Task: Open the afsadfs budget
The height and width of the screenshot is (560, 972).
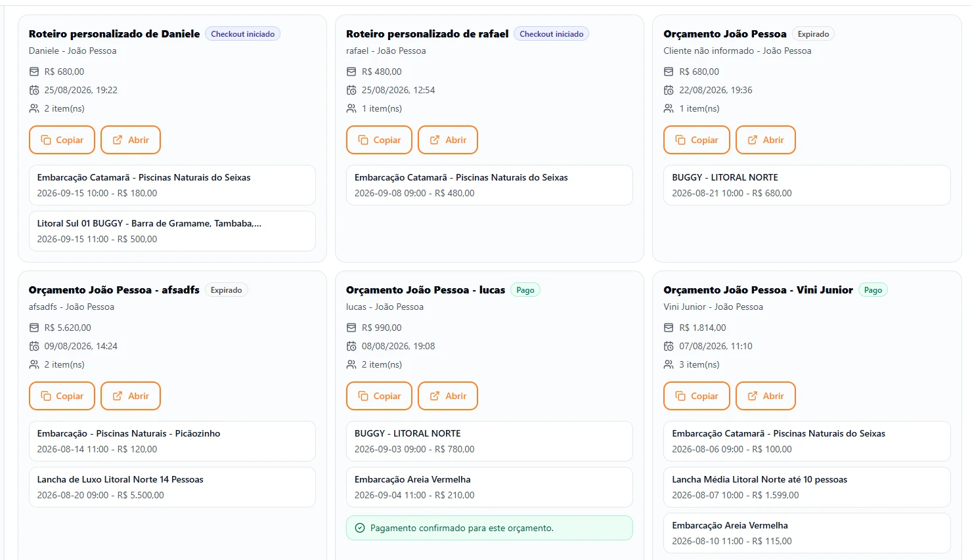Action: click(x=131, y=396)
